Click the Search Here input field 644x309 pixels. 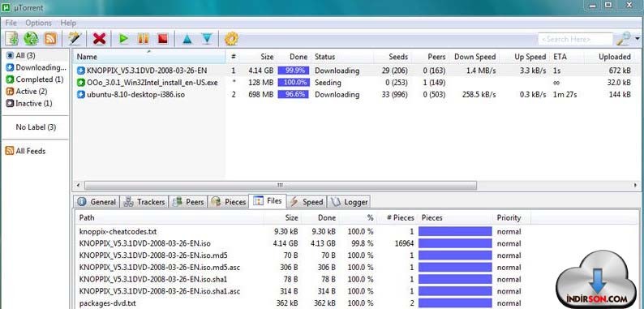click(x=575, y=40)
